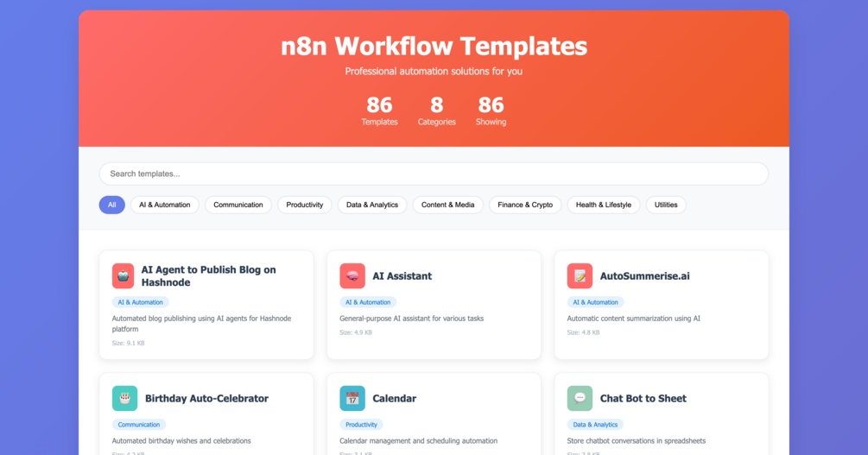868x455 pixels.
Task: Open the Chat Bot to Sheet template title
Action: coord(643,398)
